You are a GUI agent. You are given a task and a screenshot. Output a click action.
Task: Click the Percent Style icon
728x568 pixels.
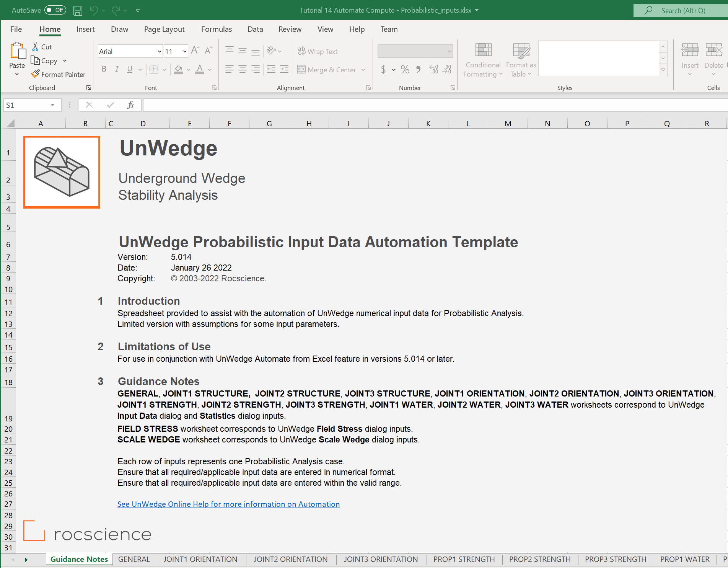click(x=405, y=69)
